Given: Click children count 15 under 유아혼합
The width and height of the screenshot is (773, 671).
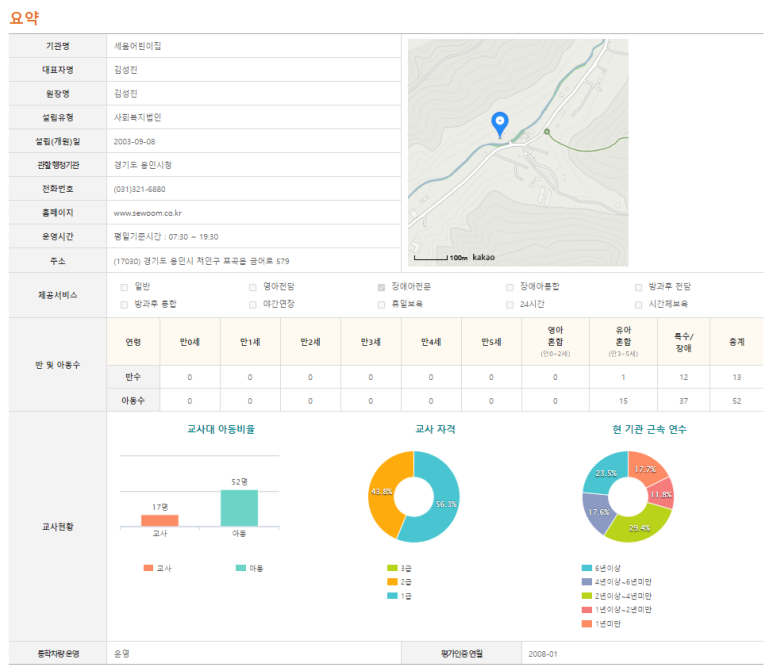Looking at the screenshot, I should (623, 401).
